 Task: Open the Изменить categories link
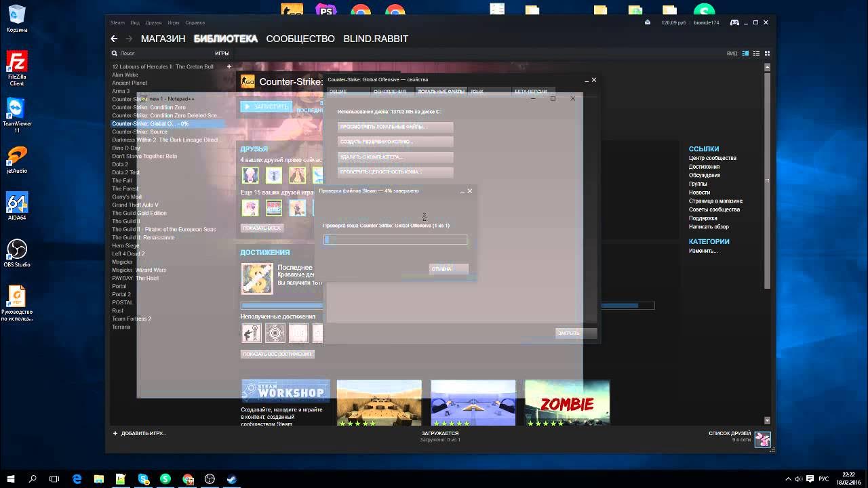pyautogui.click(x=703, y=251)
